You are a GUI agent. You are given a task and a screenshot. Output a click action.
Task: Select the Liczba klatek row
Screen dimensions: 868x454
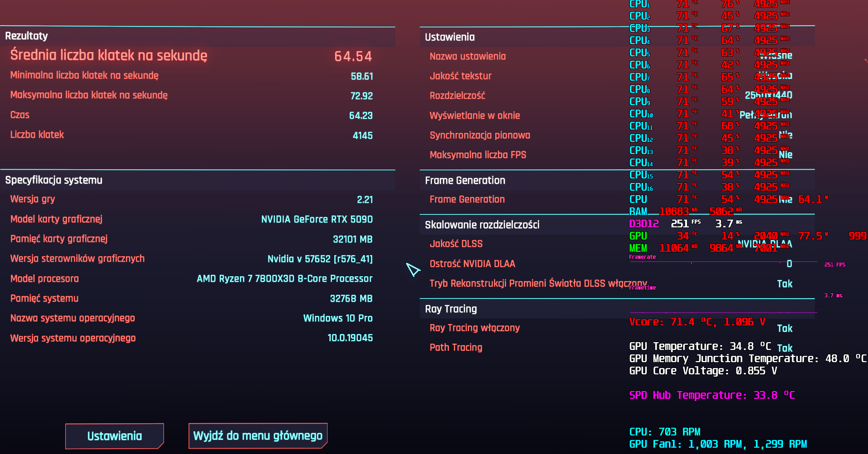37,135
